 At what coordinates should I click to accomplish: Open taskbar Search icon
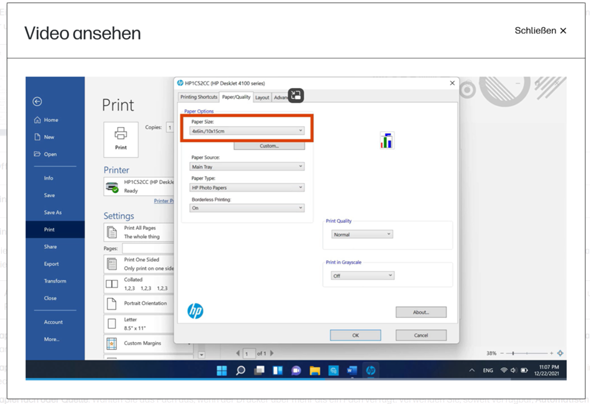click(x=240, y=371)
